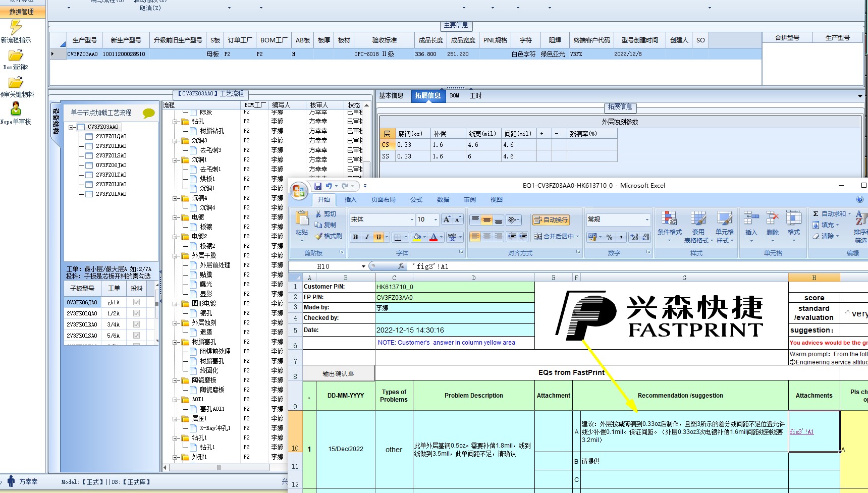Click the 单击节点加载工艺流程 button
The image size is (868, 493).
[x=101, y=113]
